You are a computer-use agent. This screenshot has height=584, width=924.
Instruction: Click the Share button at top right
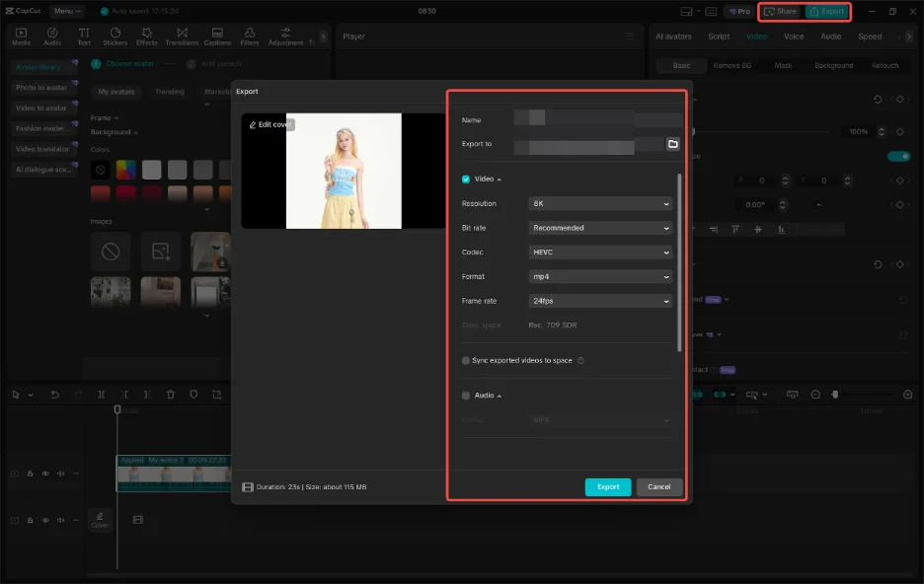point(780,11)
